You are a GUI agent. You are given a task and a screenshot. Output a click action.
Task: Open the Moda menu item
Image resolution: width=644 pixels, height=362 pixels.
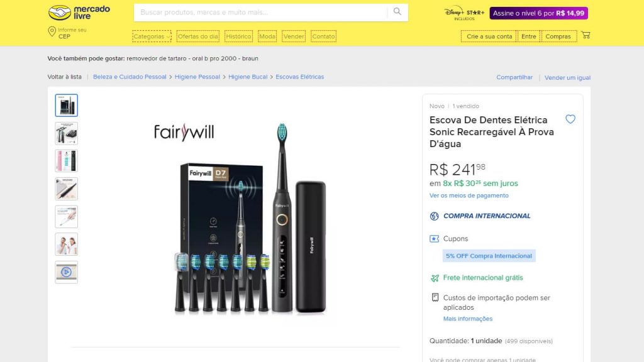click(267, 36)
